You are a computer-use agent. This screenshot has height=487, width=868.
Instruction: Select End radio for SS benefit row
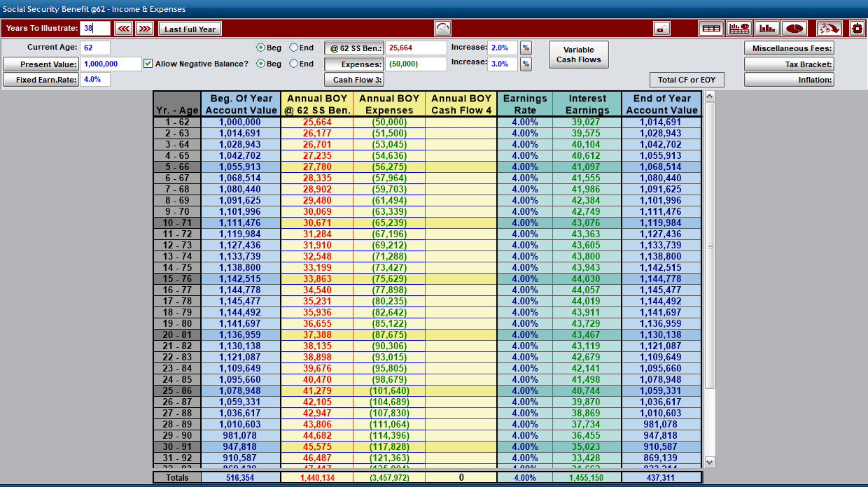pos(293,48)
